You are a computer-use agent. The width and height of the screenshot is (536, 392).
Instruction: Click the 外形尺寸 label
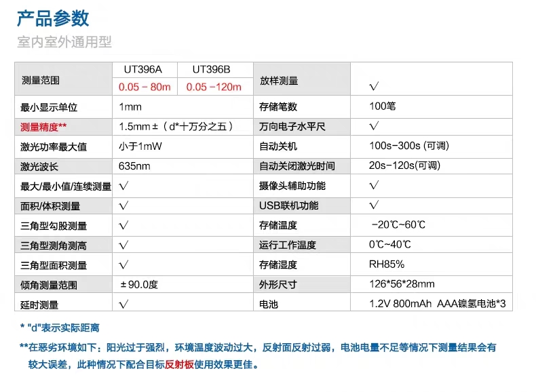coord(278,284)
